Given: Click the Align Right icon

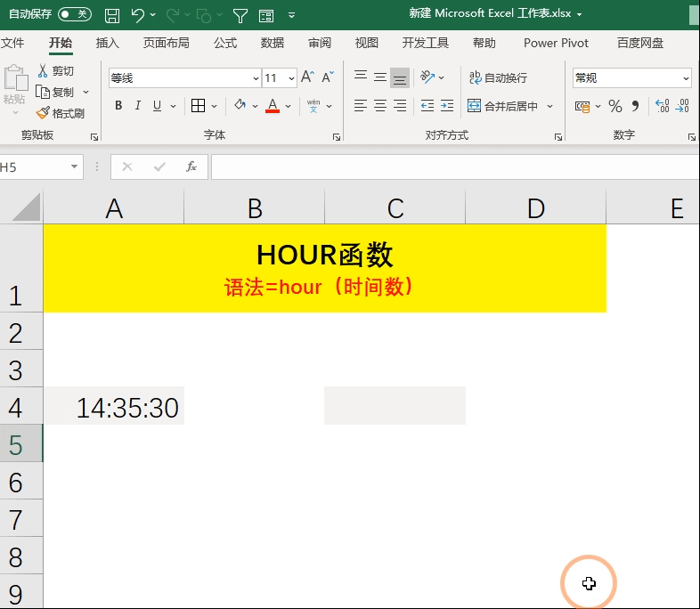Looking at the screenshot, I should (400, 106).
